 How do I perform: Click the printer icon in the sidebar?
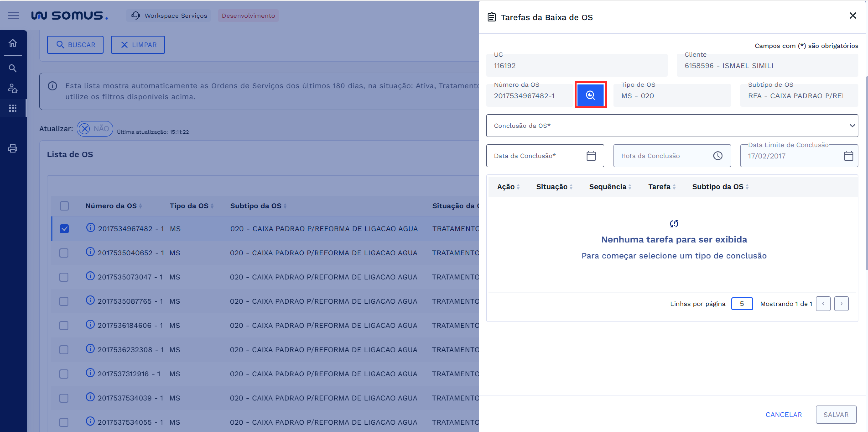[x=13, y=148]
